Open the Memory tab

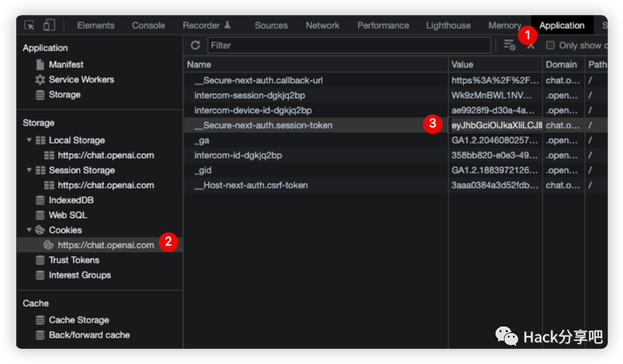click(x=505, y=26)
